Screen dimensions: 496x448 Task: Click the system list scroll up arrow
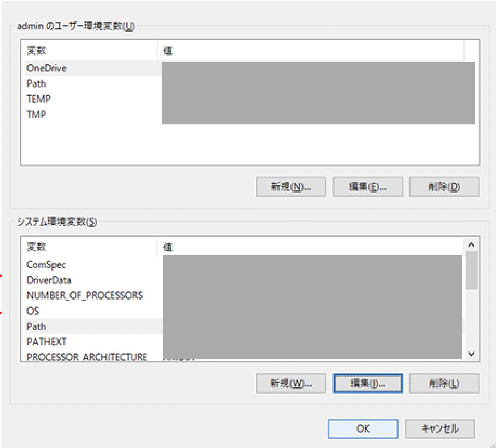pos(471,245)
